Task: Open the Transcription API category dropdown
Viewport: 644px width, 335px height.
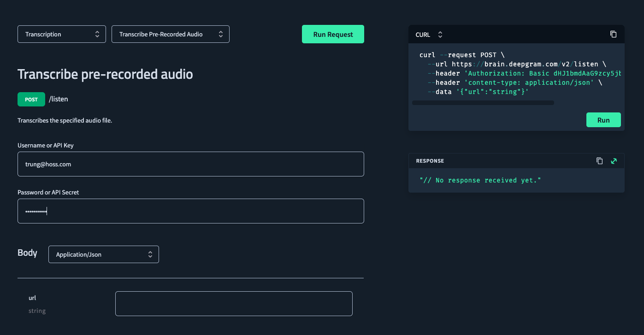Action: pos(61,34)
